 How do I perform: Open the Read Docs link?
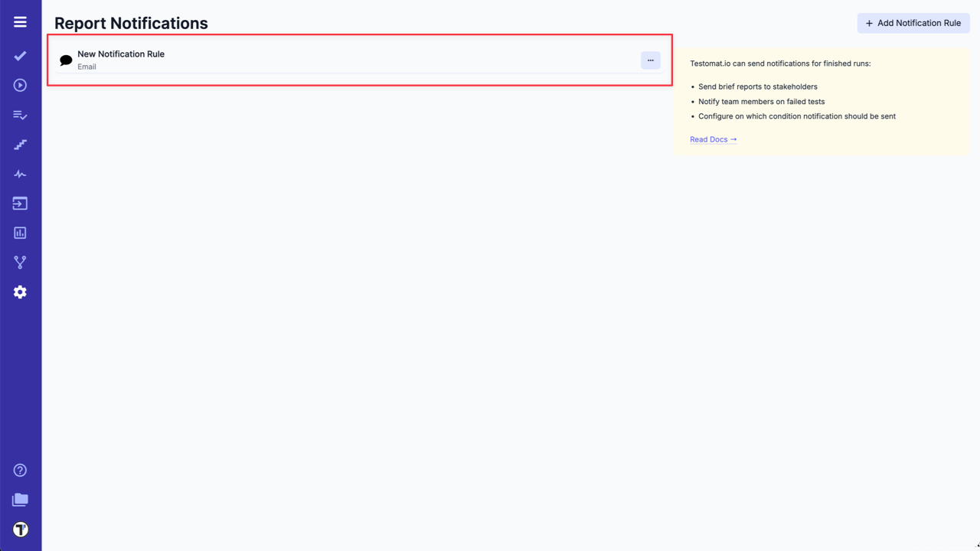[712, 139]
